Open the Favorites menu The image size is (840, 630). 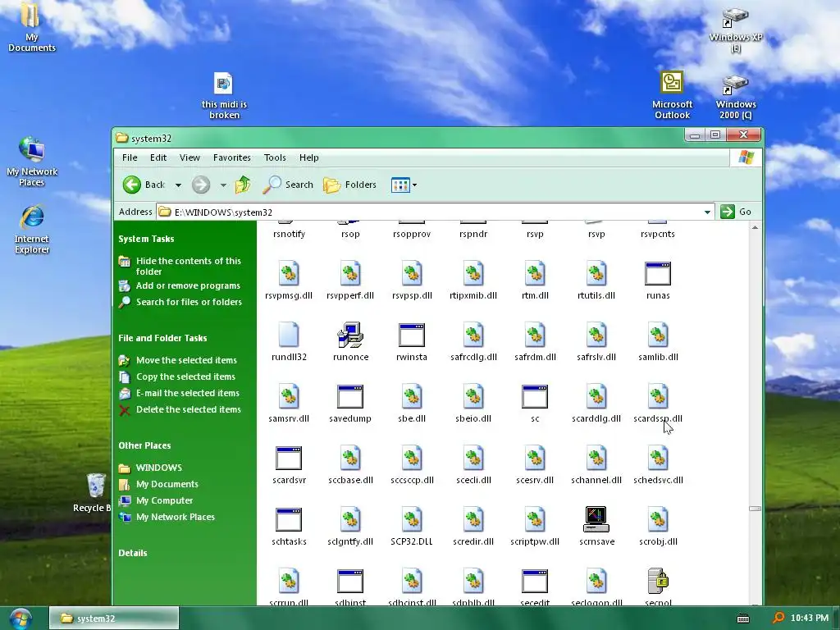pyautogui.click(x=232, y=157)
